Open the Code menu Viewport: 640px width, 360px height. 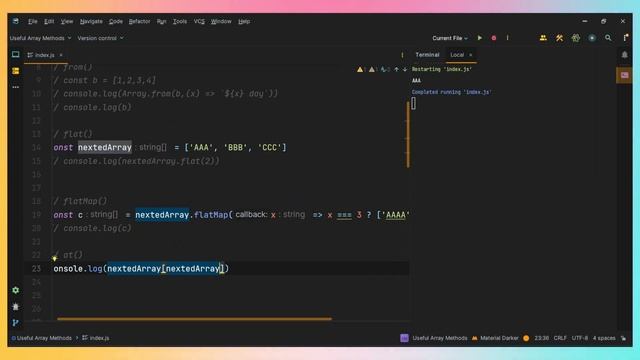point(116,21)
